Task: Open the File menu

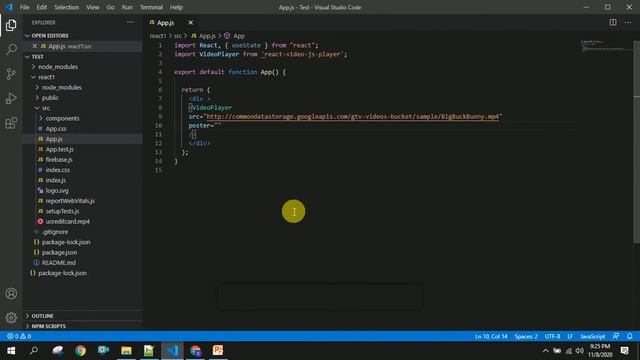Action: (x=24, y=7)
